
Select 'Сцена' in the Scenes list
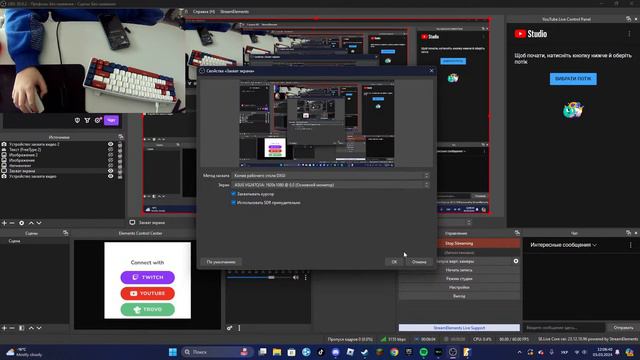[34, 241]
